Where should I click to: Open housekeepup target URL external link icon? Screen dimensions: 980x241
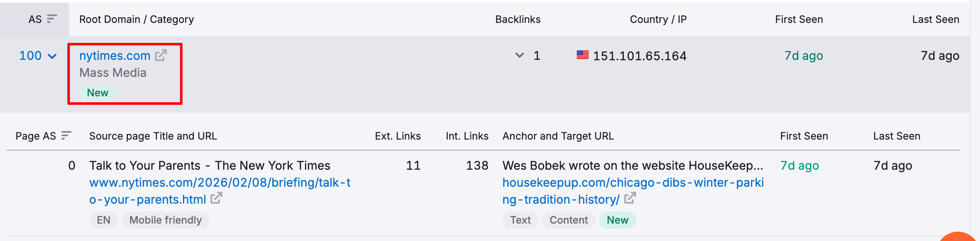pos(630,198)
